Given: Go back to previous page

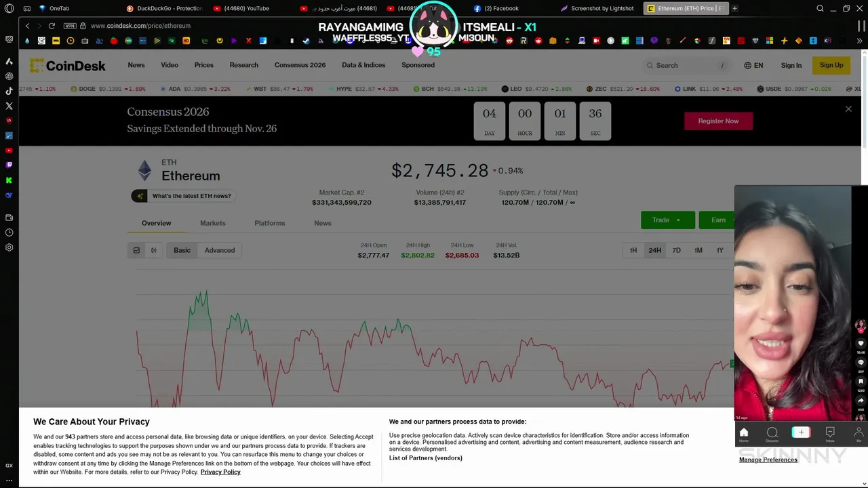Looking at the screenshot, I should [x=27, y=26].
